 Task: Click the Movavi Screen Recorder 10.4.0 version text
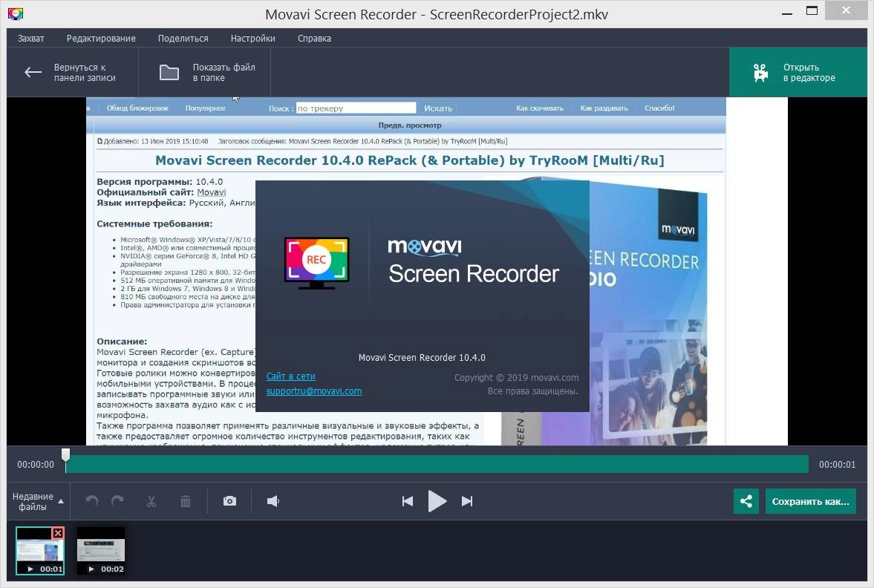coord(422,357)
